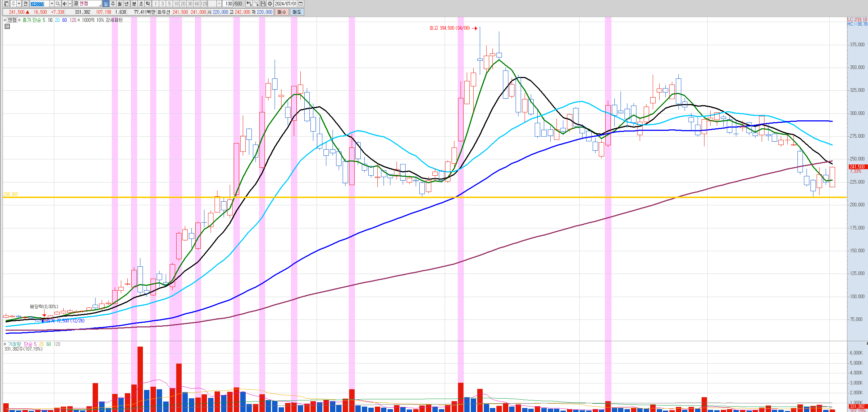The width and height of the screenshot is (868, 412).
Task: Click the cyan 20 moving average legend
Action: point(57,20)
